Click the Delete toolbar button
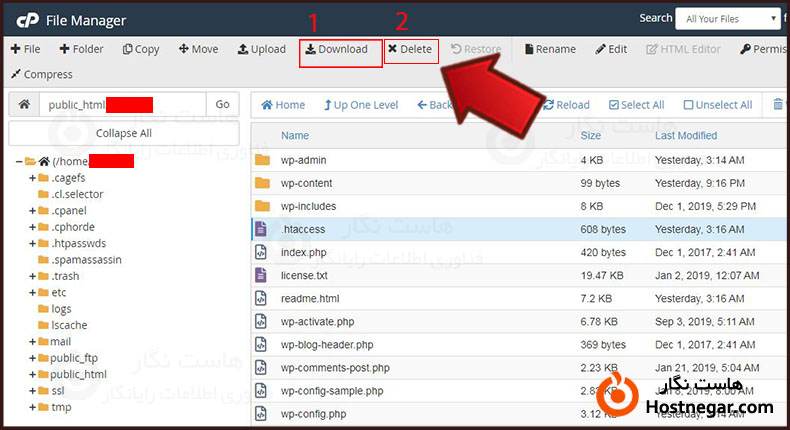This screenshot has height=430, width=790. [411, 49]
